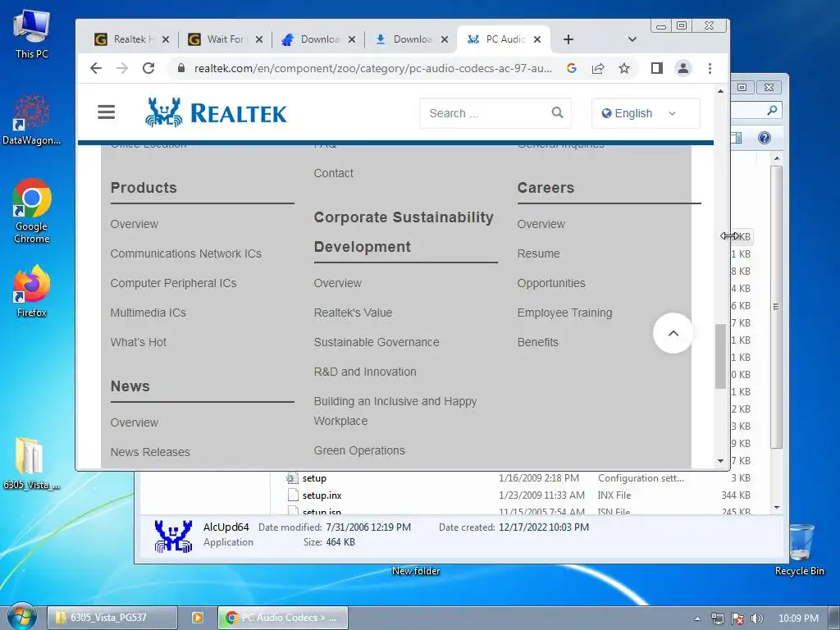Click Employee Training link
Image resolution: width=840 pixels, height=630 pixels.
point(564,313)
